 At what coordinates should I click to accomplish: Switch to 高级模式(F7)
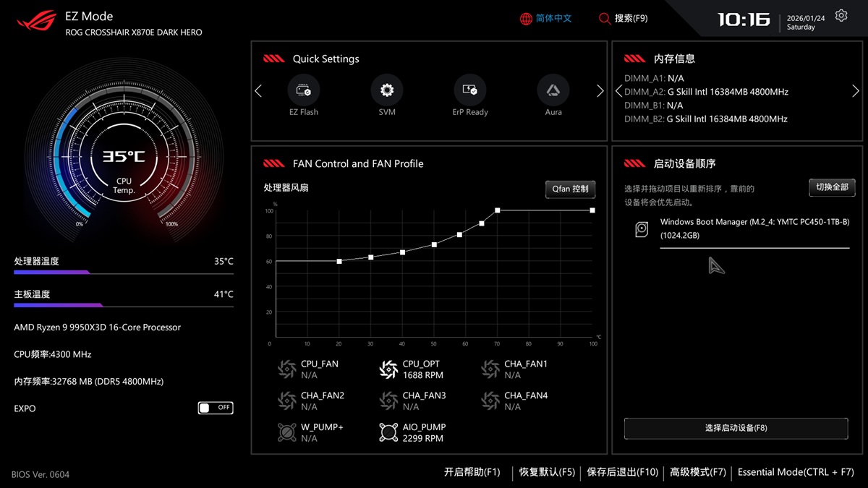(x=698, y=472)
